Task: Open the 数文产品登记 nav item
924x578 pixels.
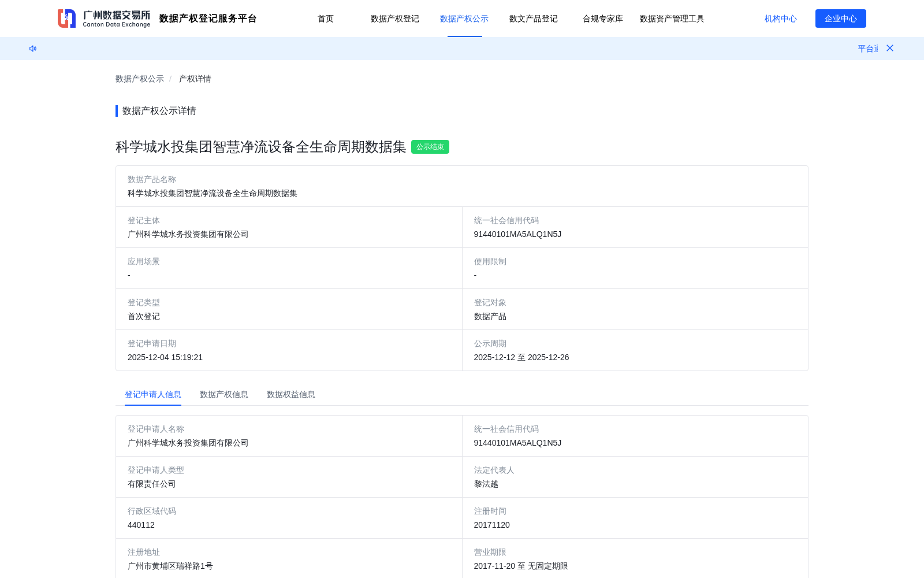Action: (x=534, y=18)
